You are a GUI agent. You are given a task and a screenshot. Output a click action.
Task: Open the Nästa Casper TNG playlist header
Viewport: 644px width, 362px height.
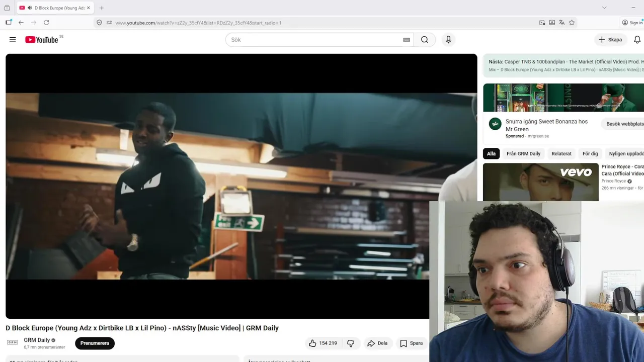563,65
